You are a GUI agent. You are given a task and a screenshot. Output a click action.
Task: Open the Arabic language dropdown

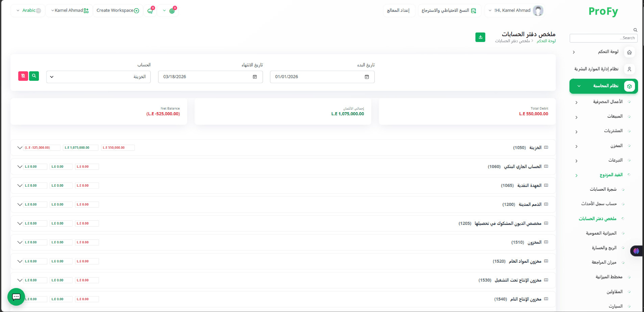pyautogui.click(x=28, y=10)
